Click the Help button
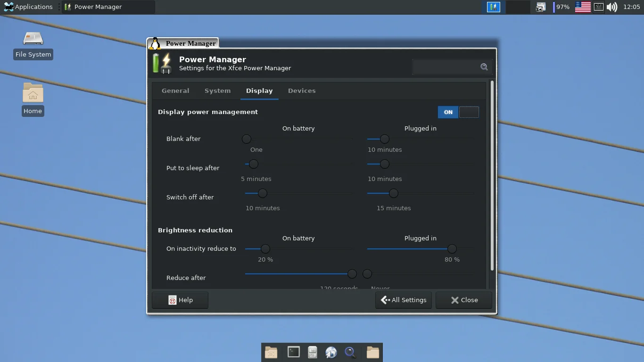The width and height of the screenshot is (644, 362). pyautogui.click(x=180, y=300)
